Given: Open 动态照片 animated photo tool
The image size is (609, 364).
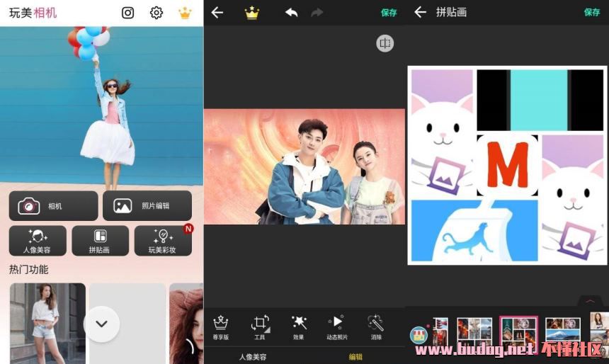Looking at the screenshot, I should [337, 327].
